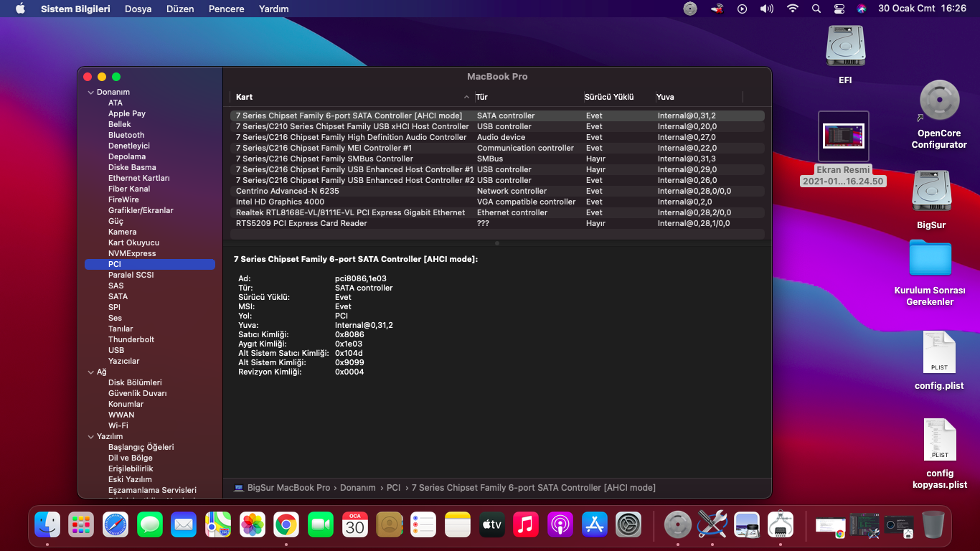Open the Dosya menu
This screenshot has width=980, height=551.
(x=138, y=9)
